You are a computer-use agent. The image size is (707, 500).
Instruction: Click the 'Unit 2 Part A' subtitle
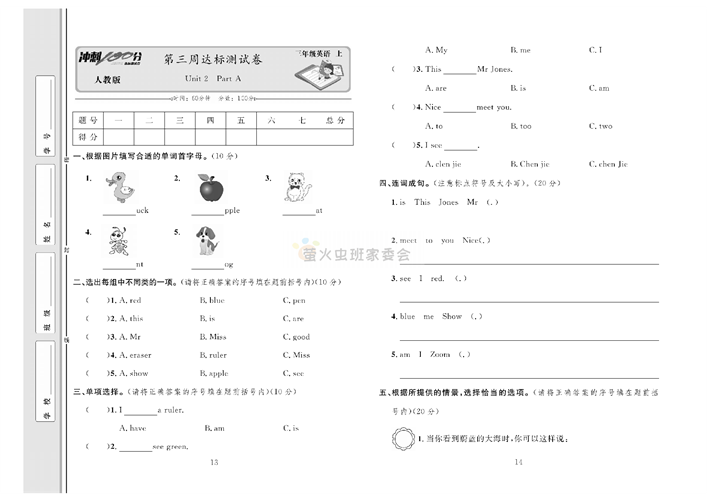pos(213,78)
